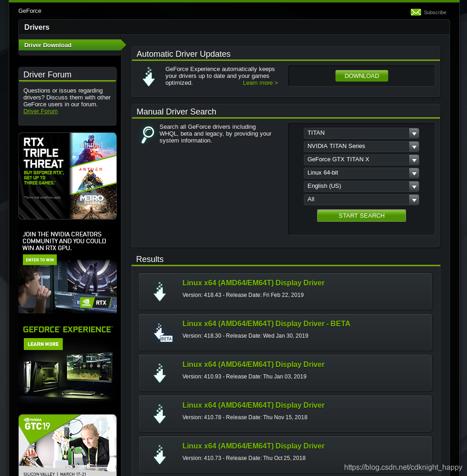
Task: Click the START SEARCH button
Action: point(361,215)
